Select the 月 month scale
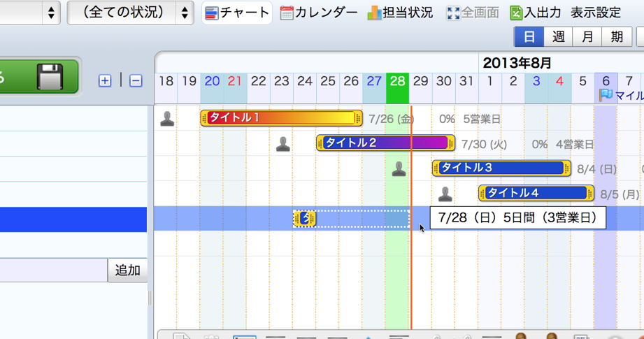 pos(587,37)
